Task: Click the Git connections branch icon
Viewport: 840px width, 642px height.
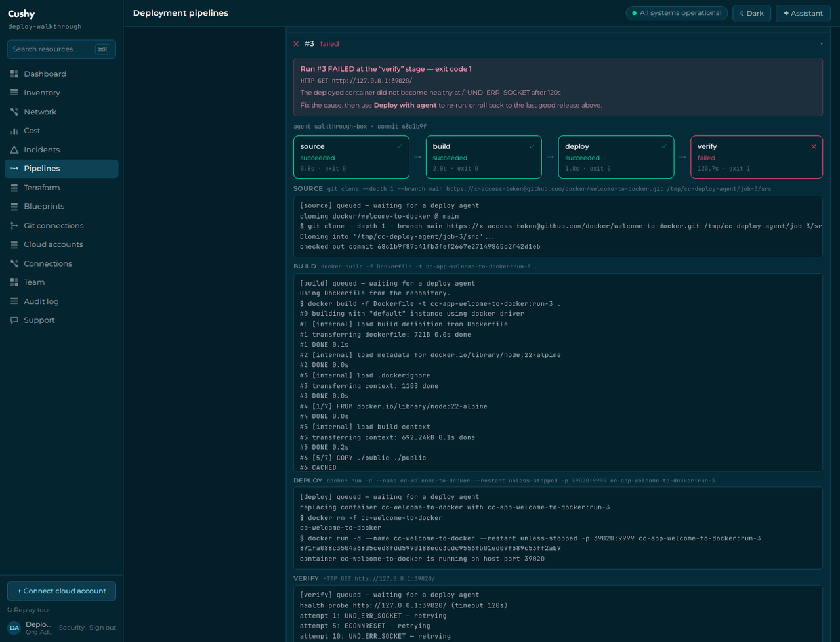Action: (14, 225)
